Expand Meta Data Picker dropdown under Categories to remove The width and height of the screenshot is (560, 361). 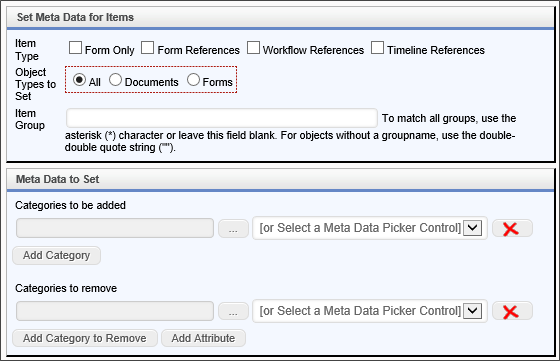point(370,311)
